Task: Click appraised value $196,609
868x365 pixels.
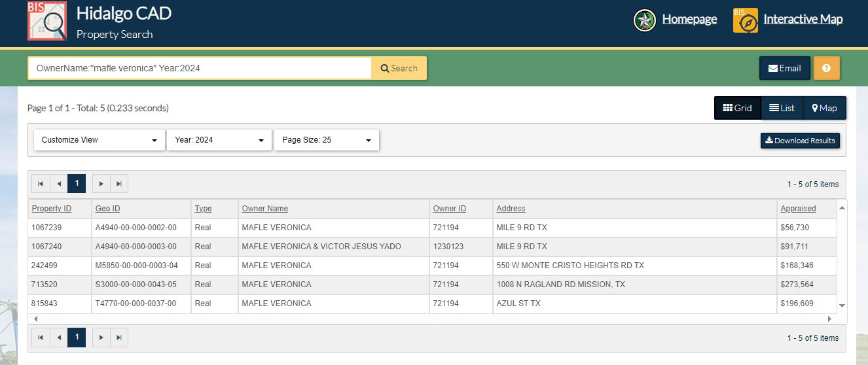Action: pos(797,304)
